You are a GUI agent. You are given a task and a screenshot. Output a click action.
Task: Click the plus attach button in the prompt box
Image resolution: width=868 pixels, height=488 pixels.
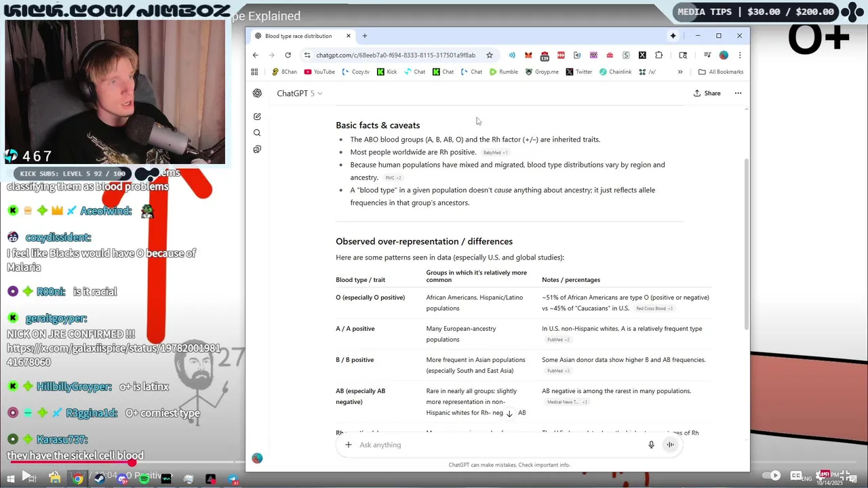click(x=349, y=445)
